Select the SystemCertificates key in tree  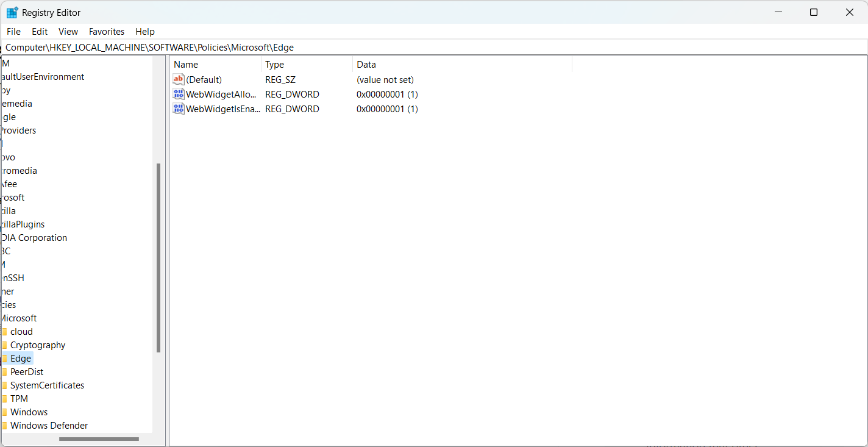pos(47,385)
